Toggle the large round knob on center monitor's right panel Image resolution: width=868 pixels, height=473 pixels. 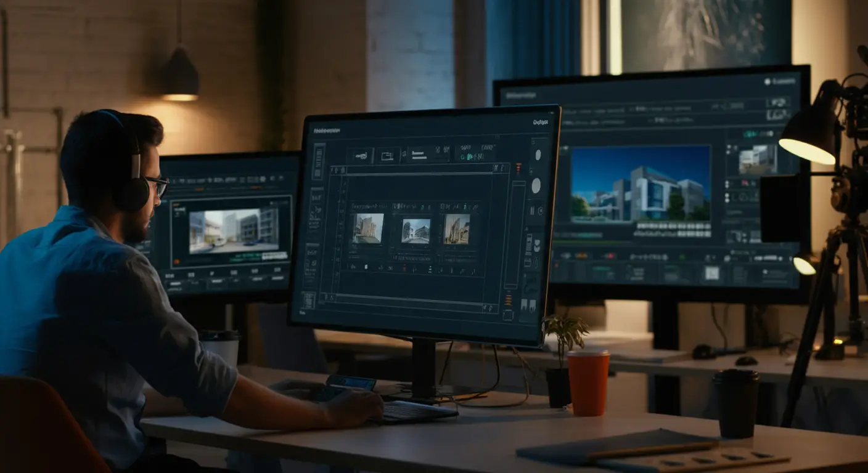536,185
